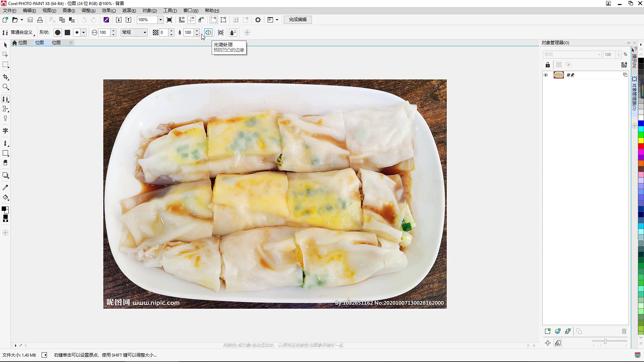Viewport: 644px width, 362px height.
Task: Click the status bar info arrow button
Action: point(44,355)
